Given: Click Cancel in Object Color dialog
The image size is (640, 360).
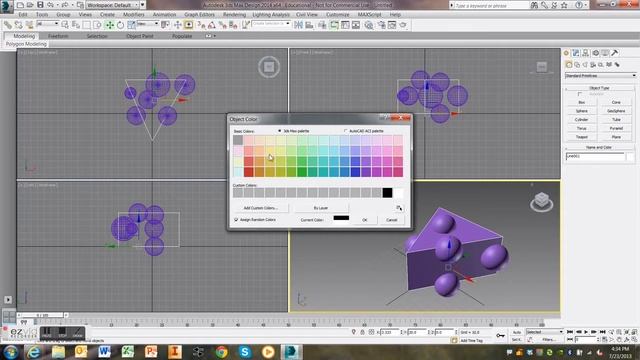Looking at the screenshot, I should point(391,220).
